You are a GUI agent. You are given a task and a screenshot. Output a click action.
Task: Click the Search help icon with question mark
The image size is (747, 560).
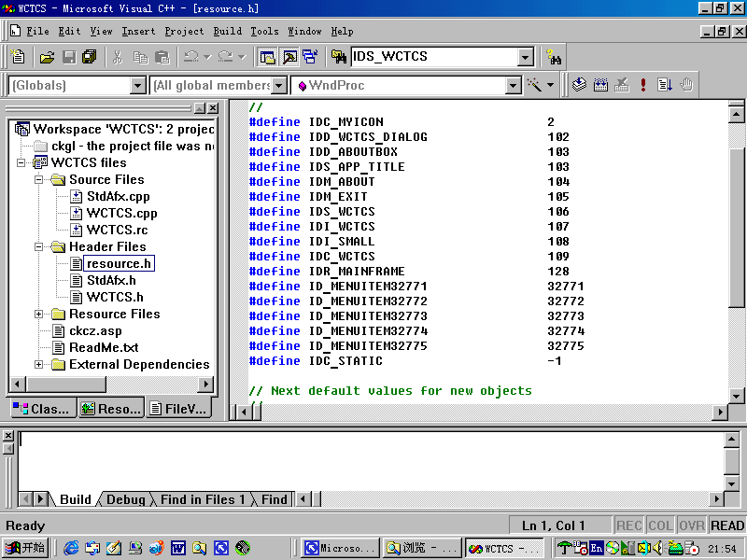tap(553, 57)
